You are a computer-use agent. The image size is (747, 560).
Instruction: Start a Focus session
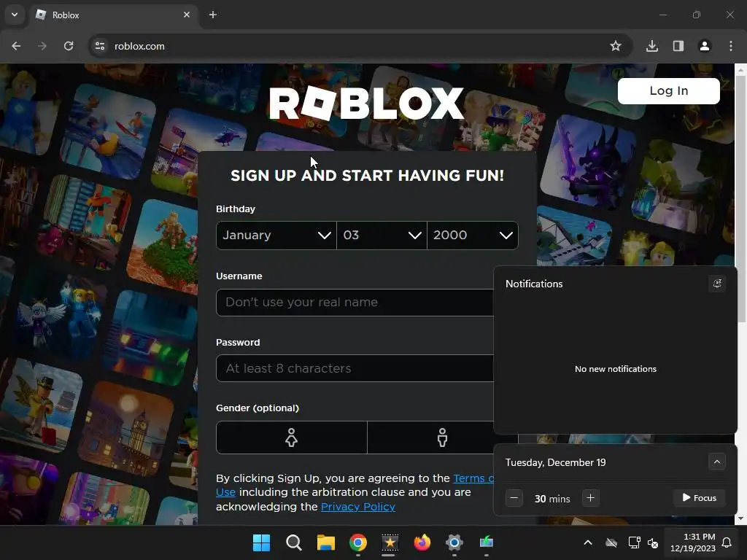[700, 498]
